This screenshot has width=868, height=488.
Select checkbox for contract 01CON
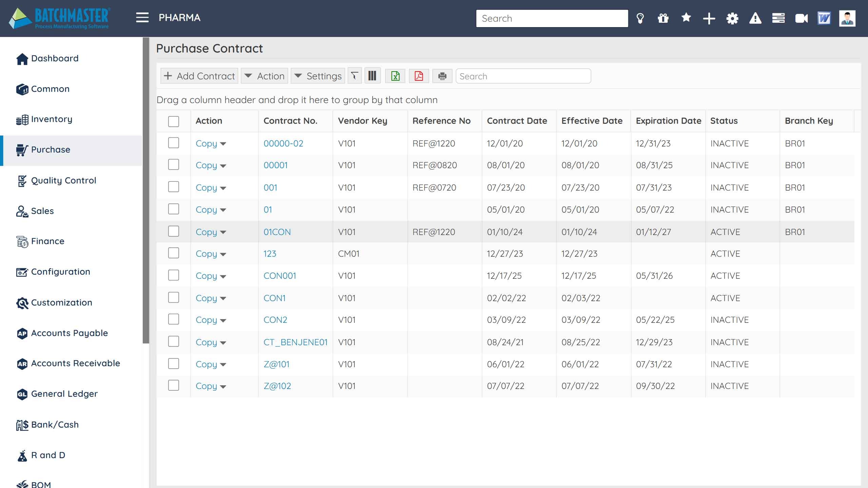tap(174, 232)
